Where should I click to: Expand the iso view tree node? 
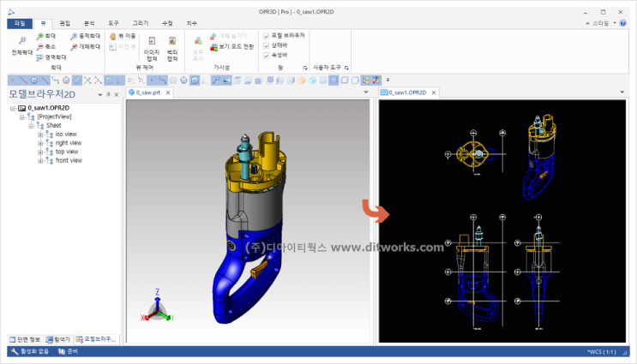coord(40,134)
